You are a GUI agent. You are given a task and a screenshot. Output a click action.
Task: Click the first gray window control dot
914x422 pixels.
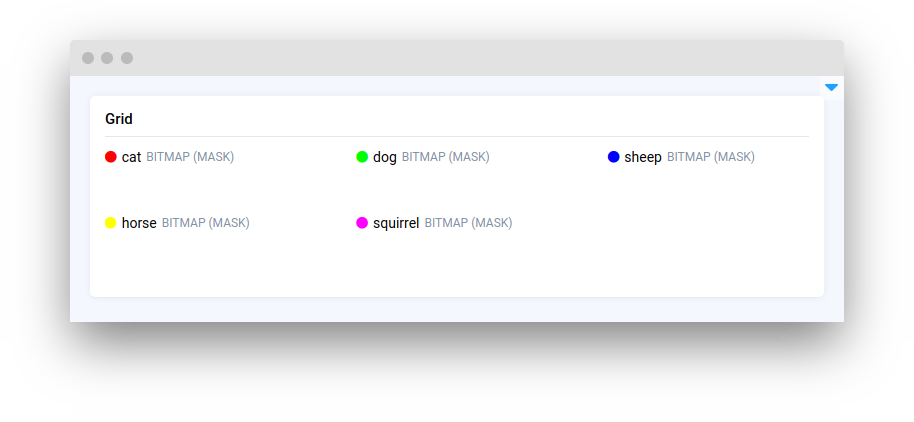[x=88, y=58]
